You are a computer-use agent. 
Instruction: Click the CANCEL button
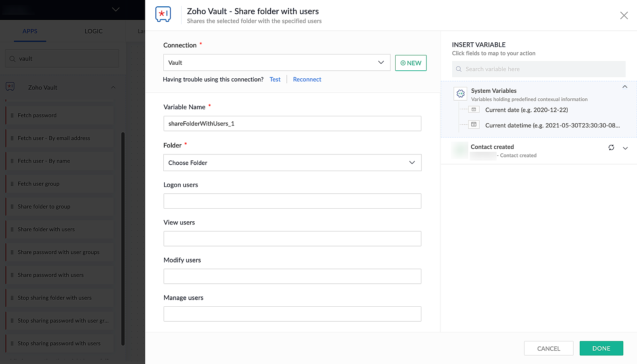[548, 348]
